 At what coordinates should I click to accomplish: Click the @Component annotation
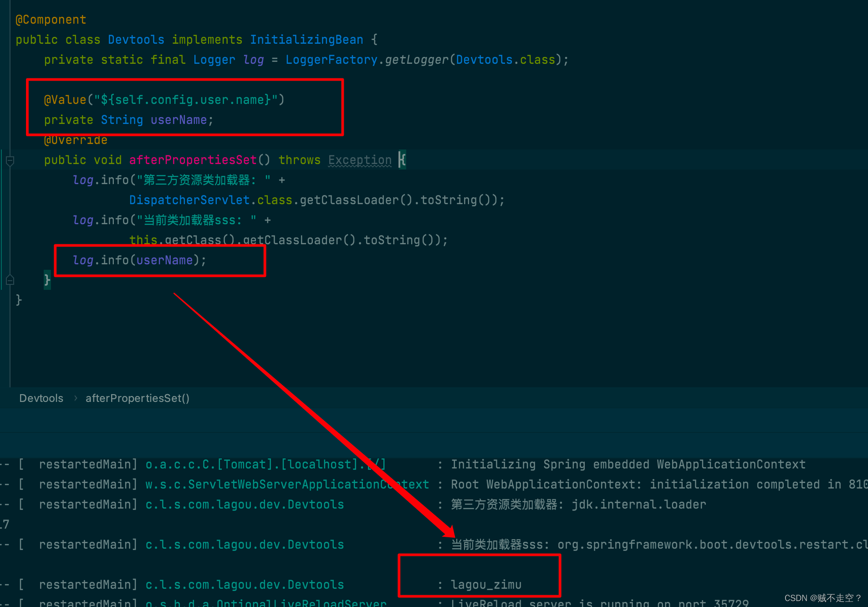point(51,20)
